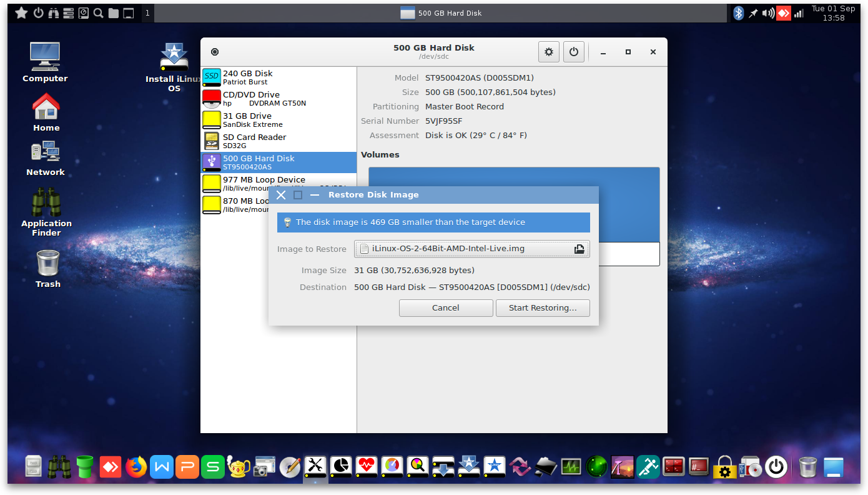This screenshot has width=868, height=495.
Task: Open volume control in system tray
Action: 768,12
